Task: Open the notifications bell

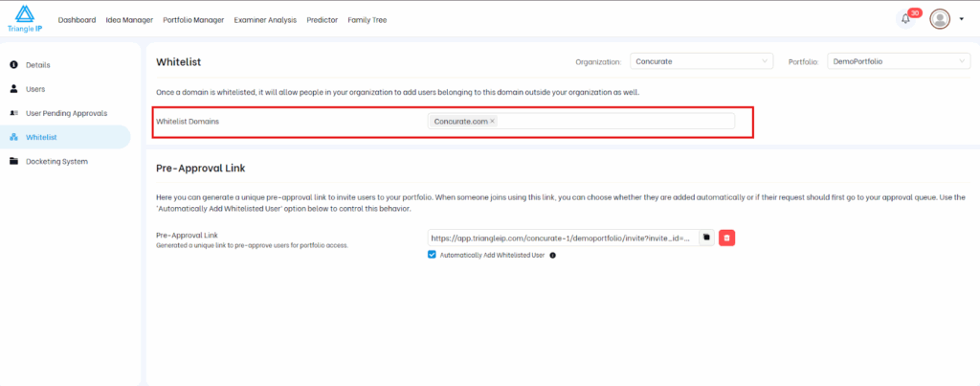Action: coord(905,19)
